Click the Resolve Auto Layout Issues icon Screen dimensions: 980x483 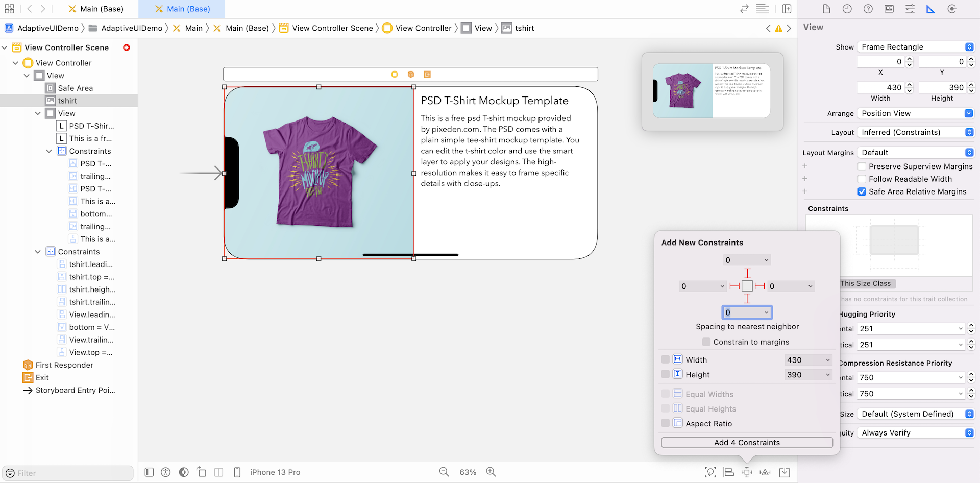point(765,472)
